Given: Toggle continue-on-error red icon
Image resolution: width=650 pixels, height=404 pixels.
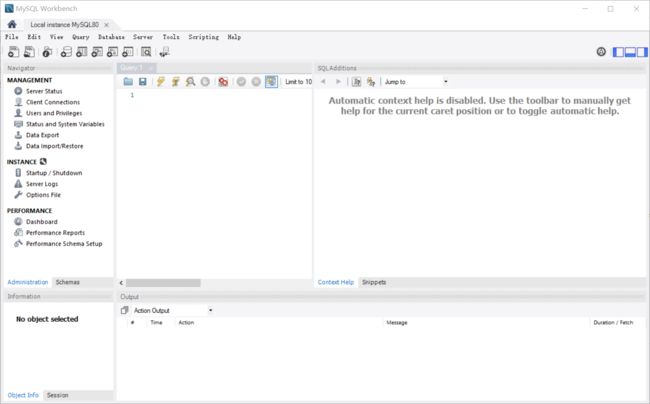Looking at the screenshot, I should [x=223, y=82].
